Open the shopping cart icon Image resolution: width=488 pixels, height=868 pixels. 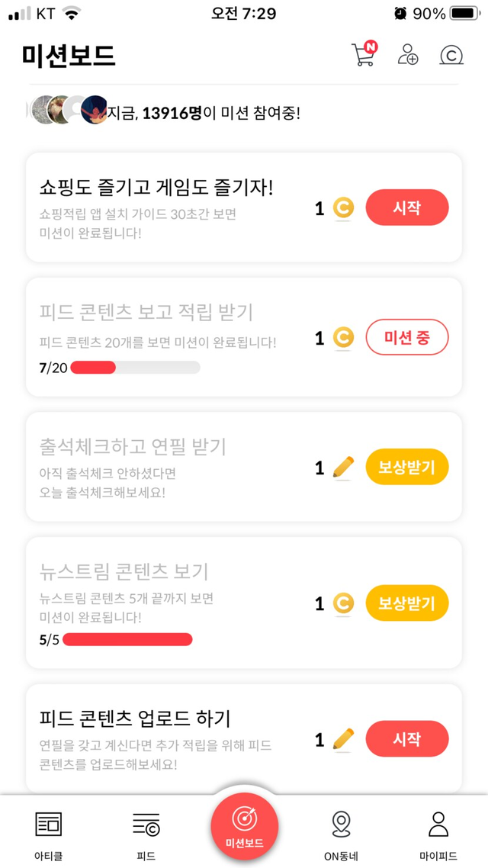coord(364,55)
